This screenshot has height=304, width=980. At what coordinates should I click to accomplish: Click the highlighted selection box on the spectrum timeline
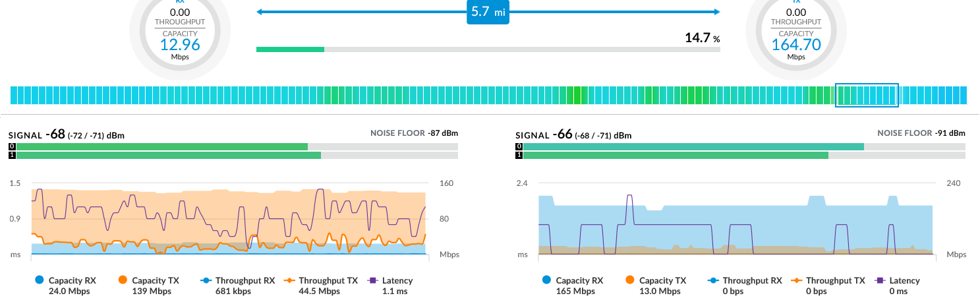tap(867, 96)
